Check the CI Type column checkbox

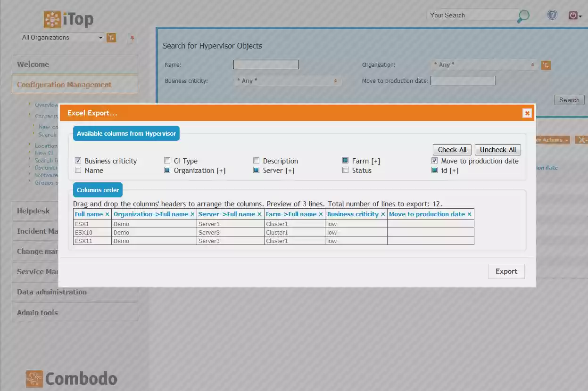tap(167, 161)
